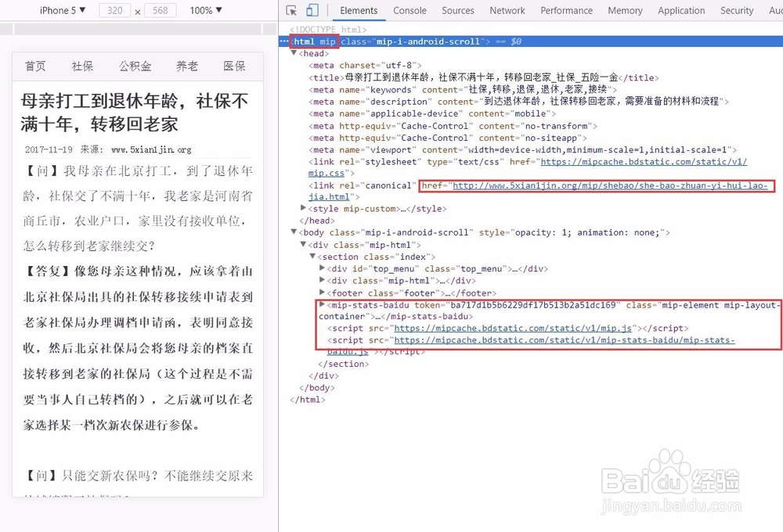Click the 社保 navigation link in page
Viewport: 783px width, 532px height.
pyautogui.click(x=82, y=66)
